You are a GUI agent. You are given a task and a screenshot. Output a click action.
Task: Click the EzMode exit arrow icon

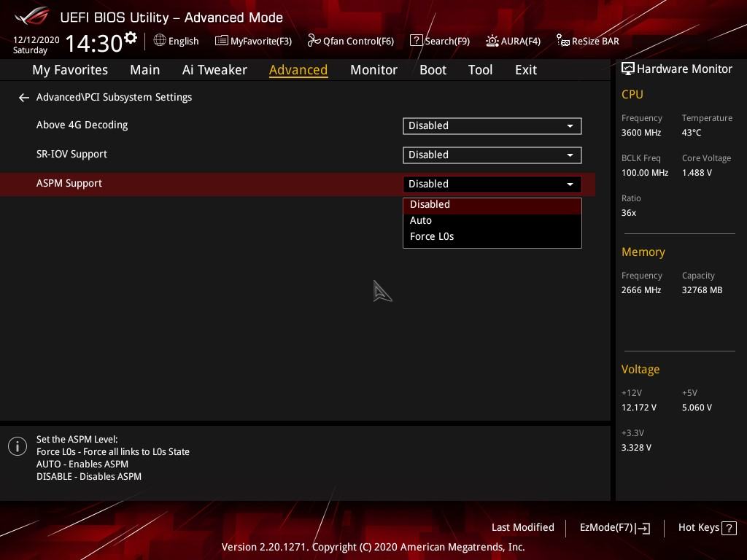click(643, 528)
